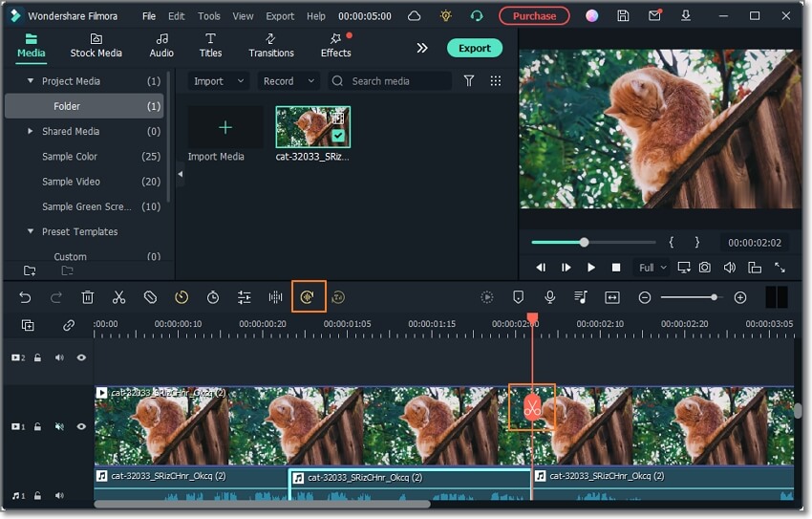Open the Duration stopwatch icon
This screenshot has width=812, height=519.
[213, 297]
